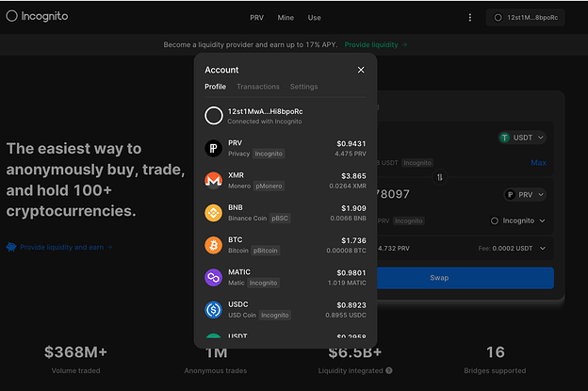The image size is (588, 391).
Task: Click the BNB Binance Coin icon
Action: click(214, 212)
